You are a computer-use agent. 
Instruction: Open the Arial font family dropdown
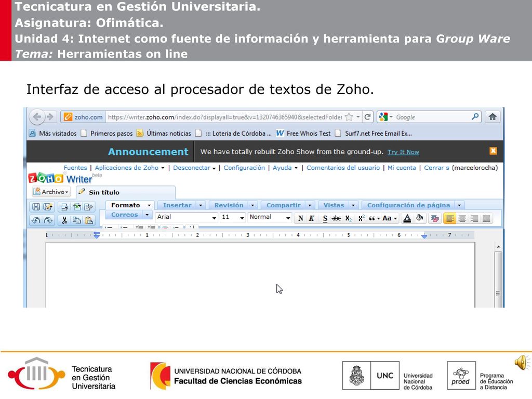[187, 217]
